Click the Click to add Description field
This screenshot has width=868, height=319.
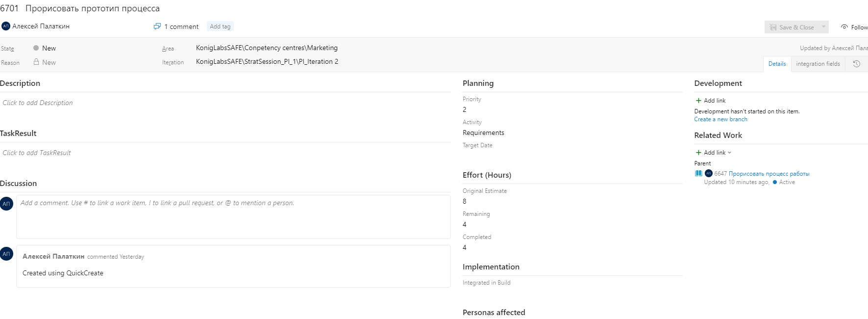[38, 103]
